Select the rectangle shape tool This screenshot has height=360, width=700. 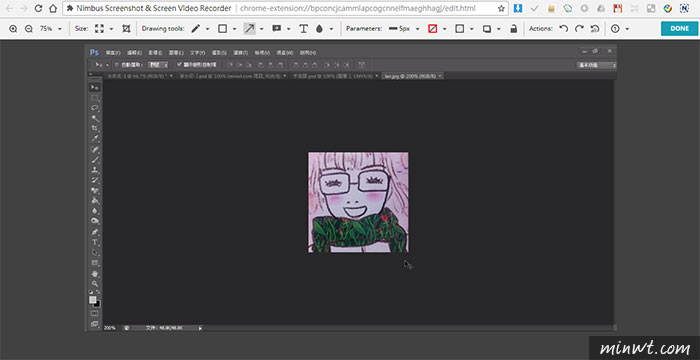coord(222,29)
